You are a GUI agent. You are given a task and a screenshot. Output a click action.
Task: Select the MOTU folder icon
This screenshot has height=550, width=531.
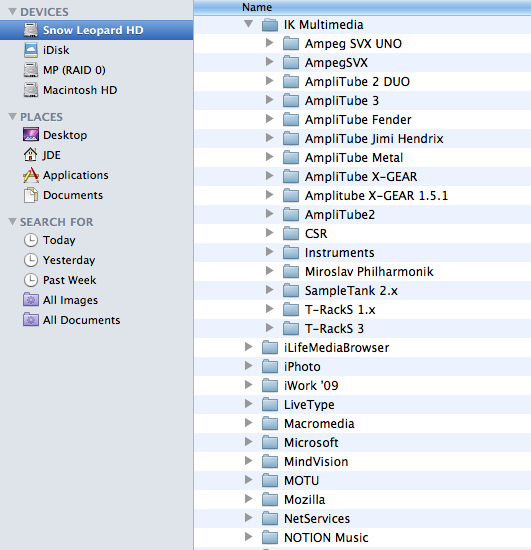270,481
